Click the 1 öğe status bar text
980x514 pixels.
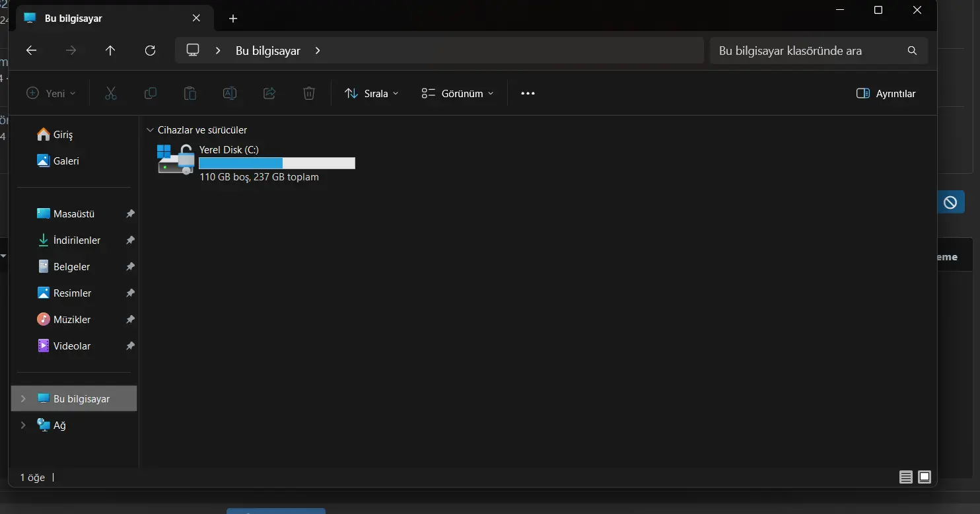coord(32,477)
